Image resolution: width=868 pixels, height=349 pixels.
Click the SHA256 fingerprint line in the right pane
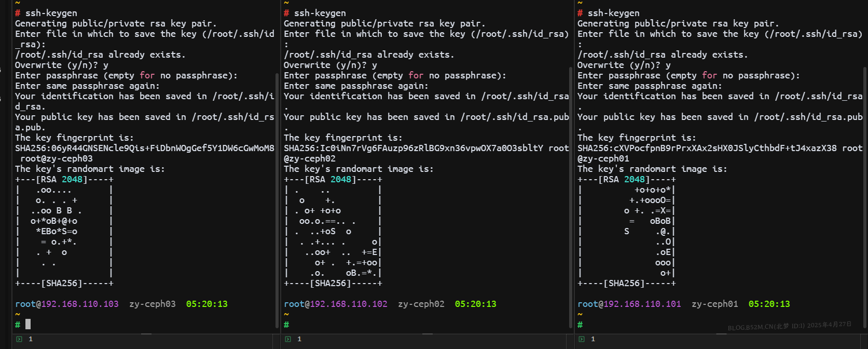point(707,148)
